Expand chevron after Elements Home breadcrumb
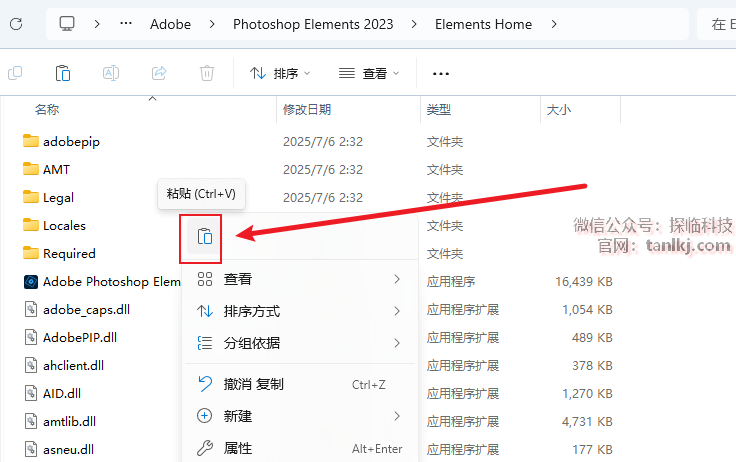Screen dimensions: 736x462 tap(554, 24)
